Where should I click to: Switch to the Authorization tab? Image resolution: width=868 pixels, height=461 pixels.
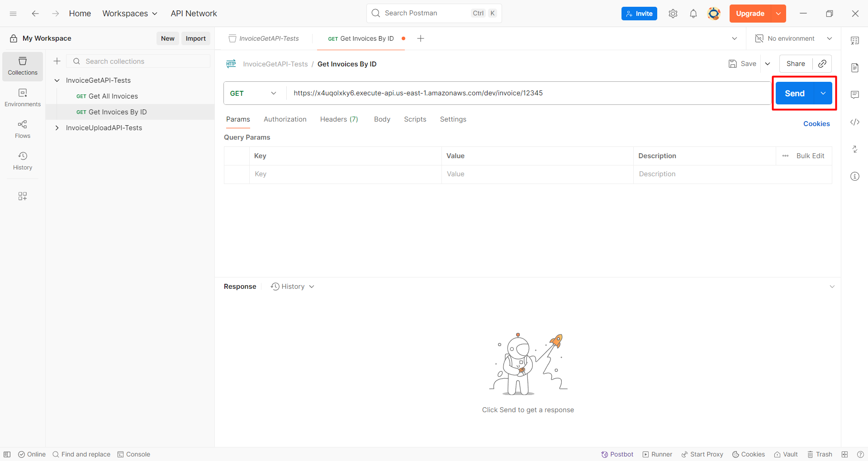point(285,119)
